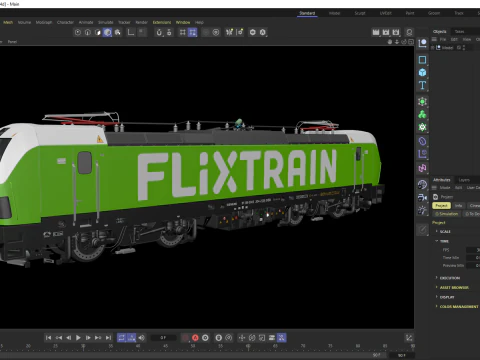
Task: Toggle the position keying cross icon
Action: 242,338
